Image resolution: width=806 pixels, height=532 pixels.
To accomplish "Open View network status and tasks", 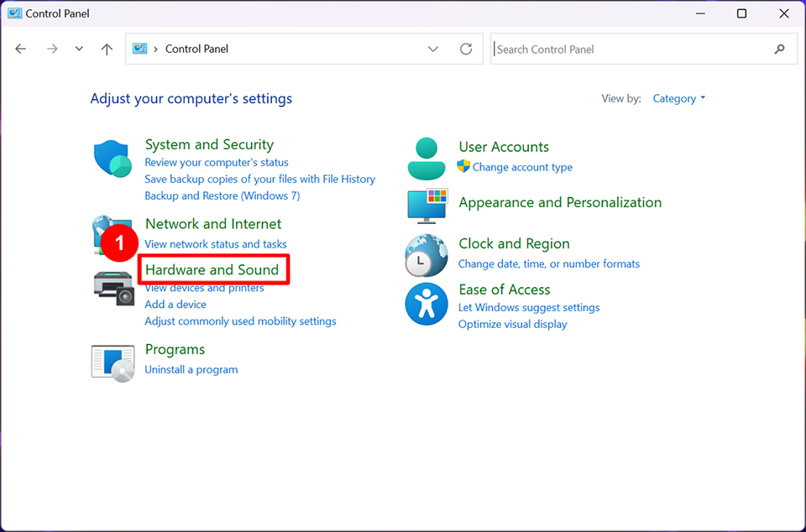I will [x=216, y=244].
